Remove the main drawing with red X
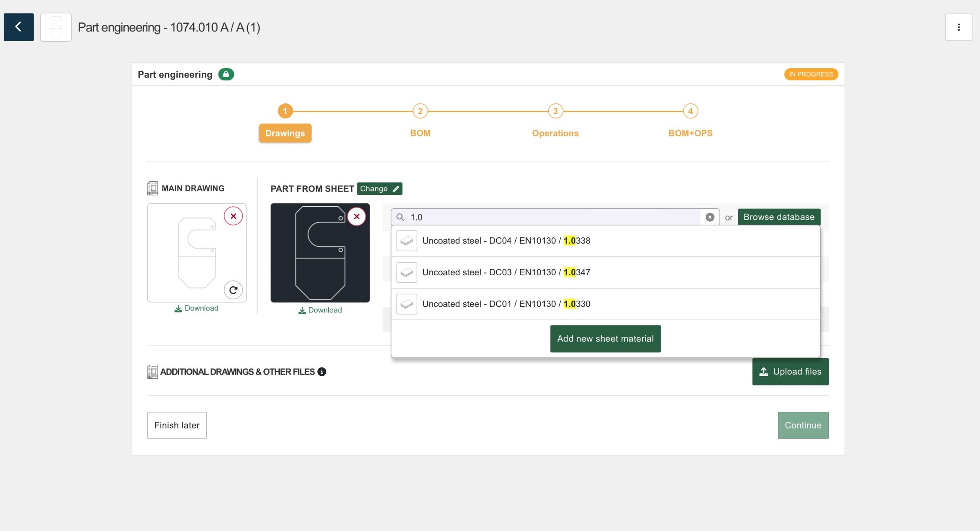 tap(233, 216)
